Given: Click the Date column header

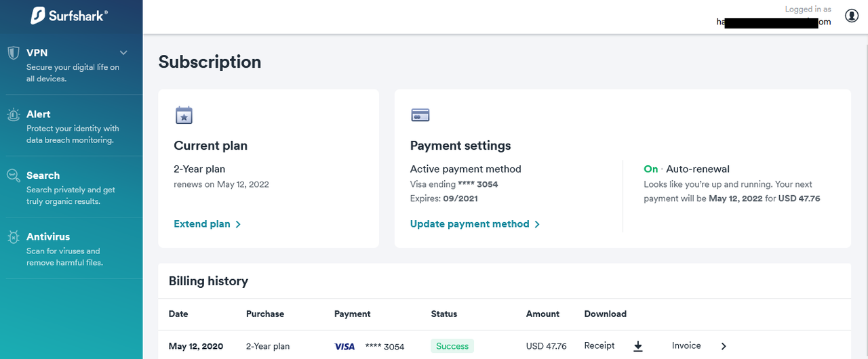Looking at the screenshot, I should [178, 314].
